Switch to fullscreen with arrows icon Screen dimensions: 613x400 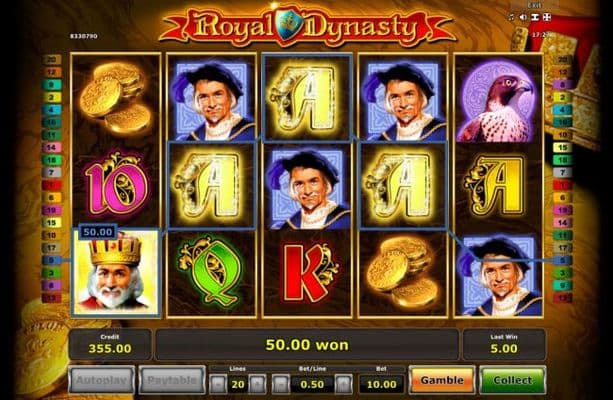tap(547, 17)
